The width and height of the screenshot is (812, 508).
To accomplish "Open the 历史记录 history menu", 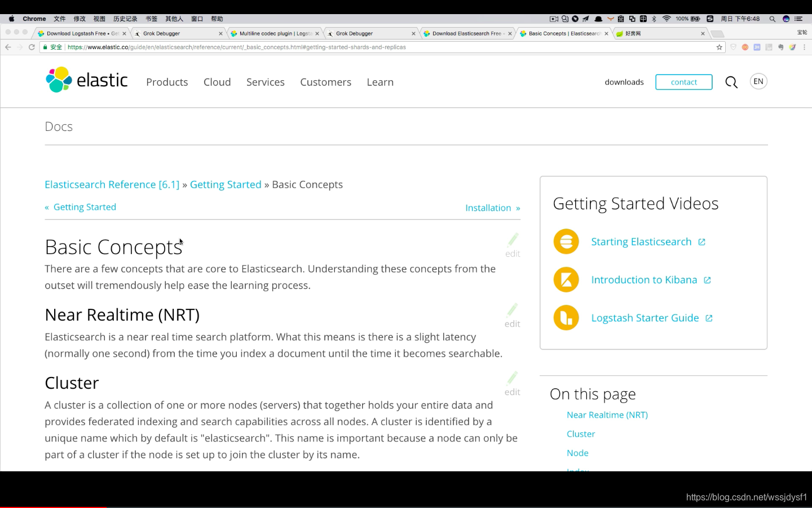I will click(125, 19).
